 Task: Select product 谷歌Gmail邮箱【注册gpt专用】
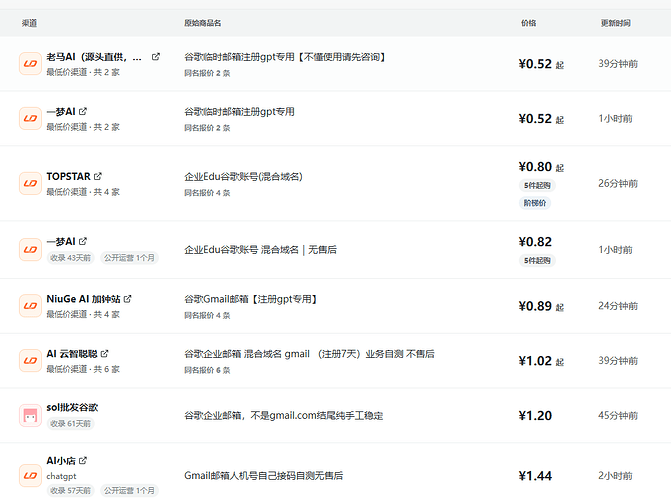(x=251, y=299)
